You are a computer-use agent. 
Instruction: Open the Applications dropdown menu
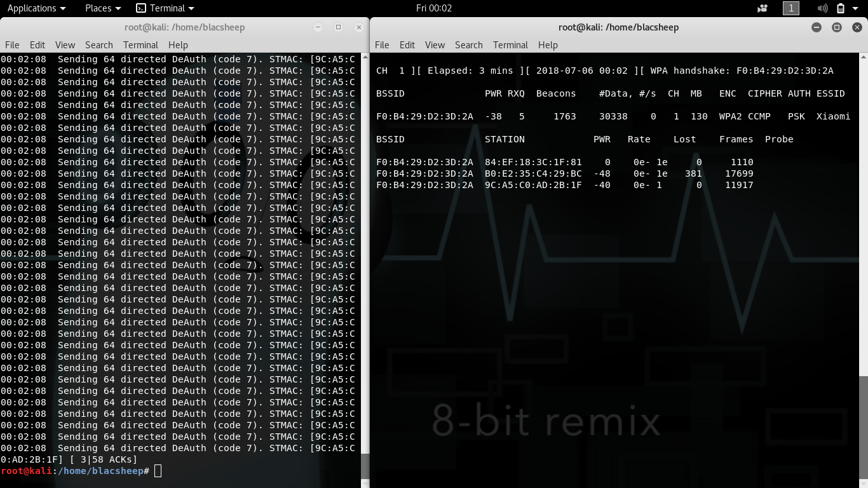[36, 8]
